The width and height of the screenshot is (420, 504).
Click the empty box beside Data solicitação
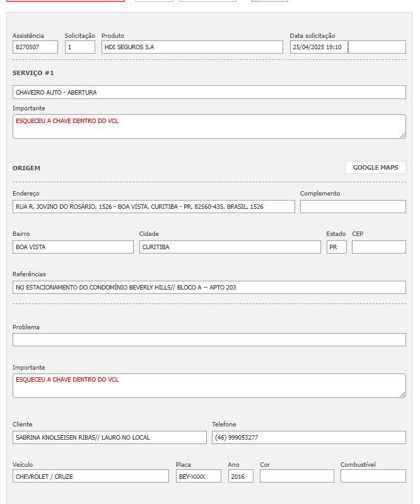click(x=377, y=47)
